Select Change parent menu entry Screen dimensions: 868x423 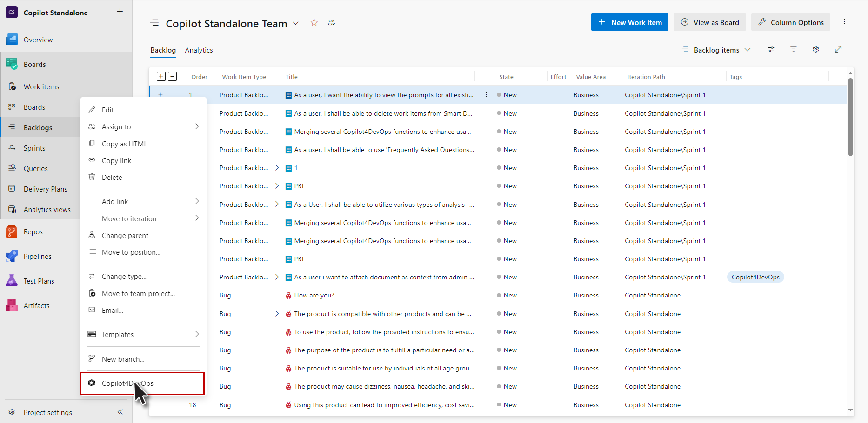click(x=143, y=235)
